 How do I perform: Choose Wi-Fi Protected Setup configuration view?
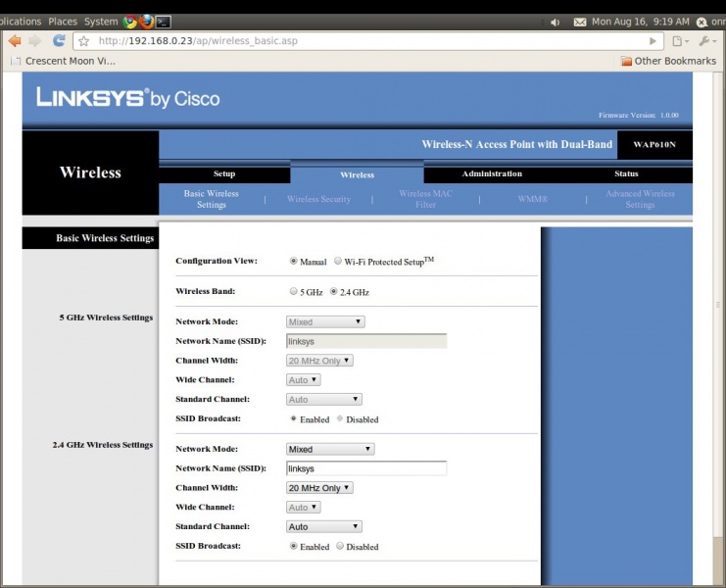(x=338, y=262)
